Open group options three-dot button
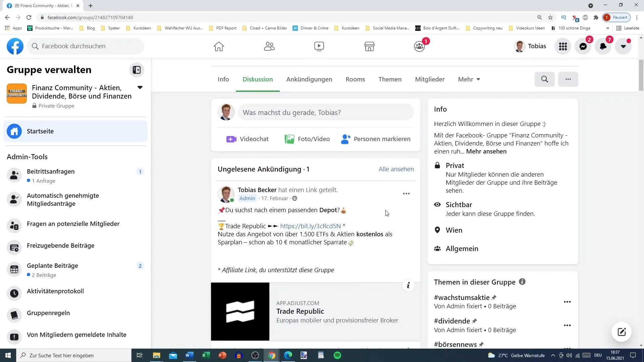This screenshot has width=644, height=362. click(568, 79)
